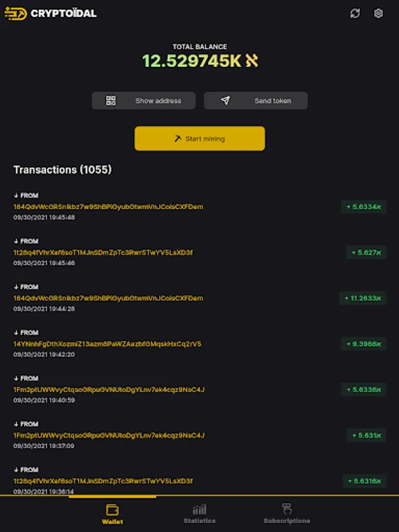Click the pickaxe mining icon
This screenshot has height=532, width=399.
[177, 139]
